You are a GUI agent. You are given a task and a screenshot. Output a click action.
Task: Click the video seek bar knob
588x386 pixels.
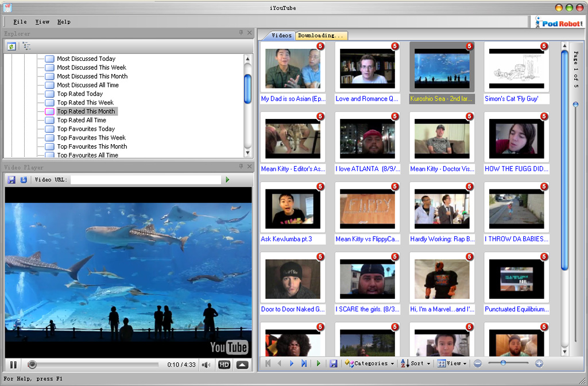tap(32, 364)
